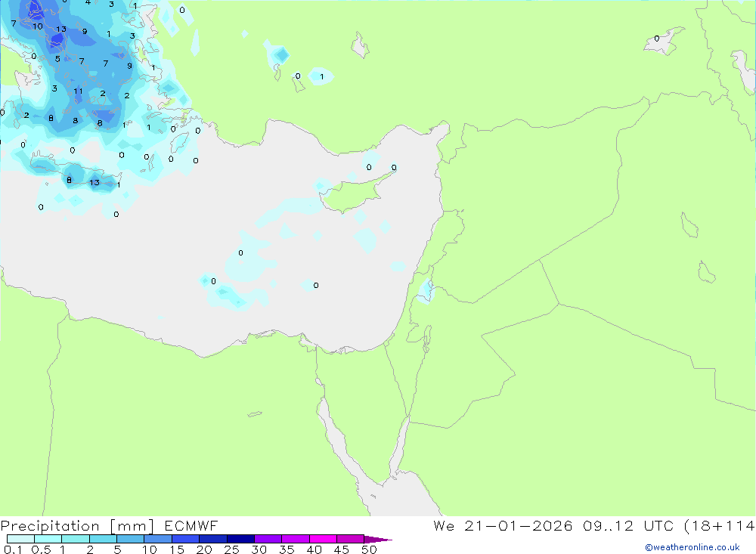Select the 2–5 mm legend color swatch

[103, 539]
